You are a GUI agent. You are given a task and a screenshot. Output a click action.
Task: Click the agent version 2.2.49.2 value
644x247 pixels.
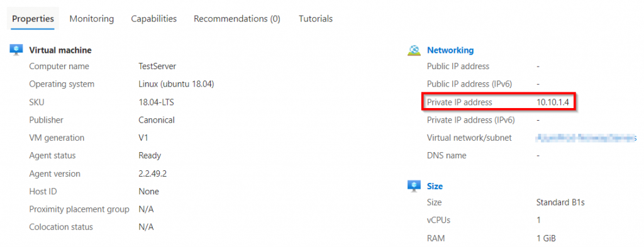click(x=152, y=173)
